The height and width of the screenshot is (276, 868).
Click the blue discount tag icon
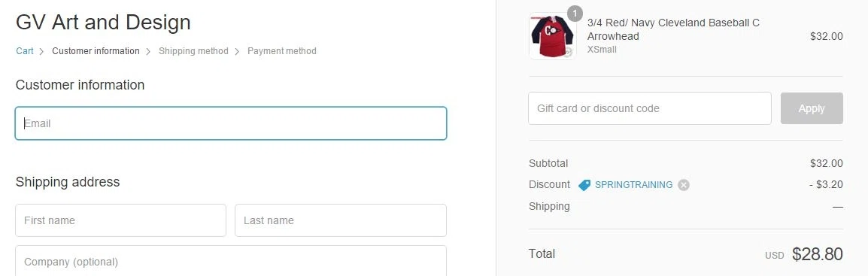tap(584, 185)
